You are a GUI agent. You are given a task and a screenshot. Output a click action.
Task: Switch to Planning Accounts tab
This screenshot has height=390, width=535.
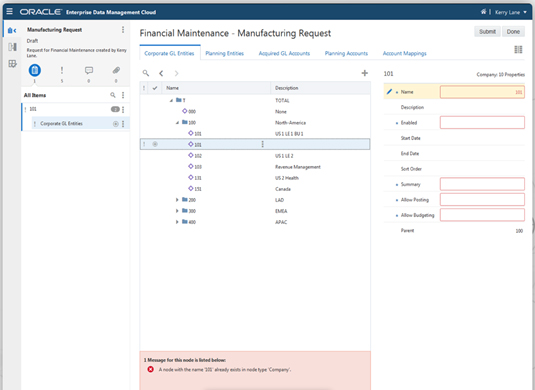[346, 53]
